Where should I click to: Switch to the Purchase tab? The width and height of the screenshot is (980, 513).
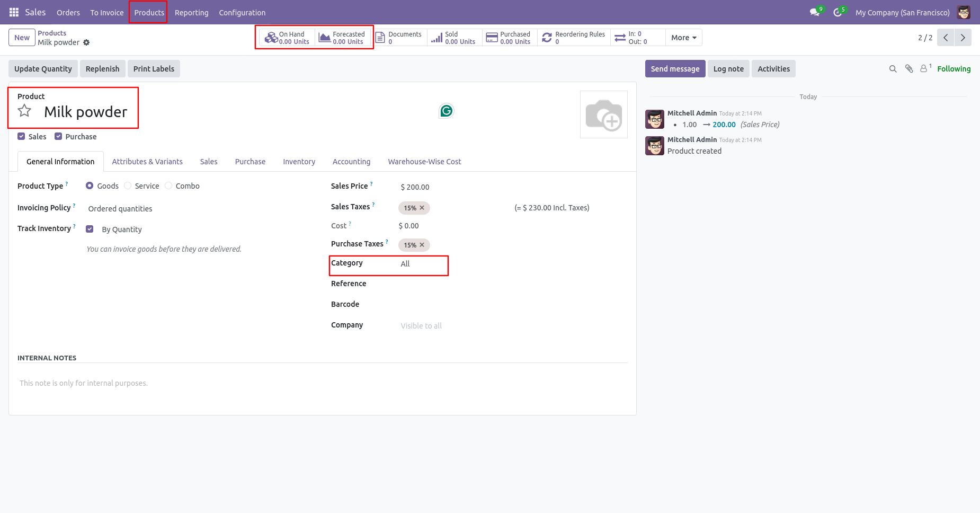(x=250, y=162)
